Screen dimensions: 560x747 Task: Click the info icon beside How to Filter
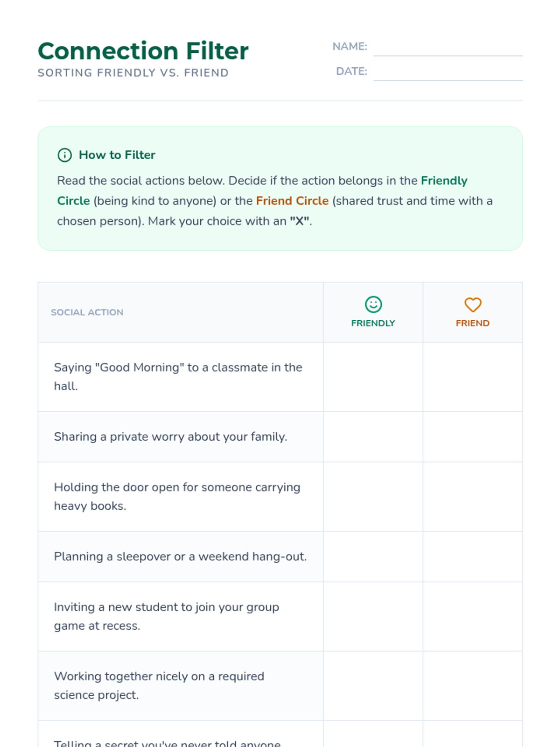[64, 155]
